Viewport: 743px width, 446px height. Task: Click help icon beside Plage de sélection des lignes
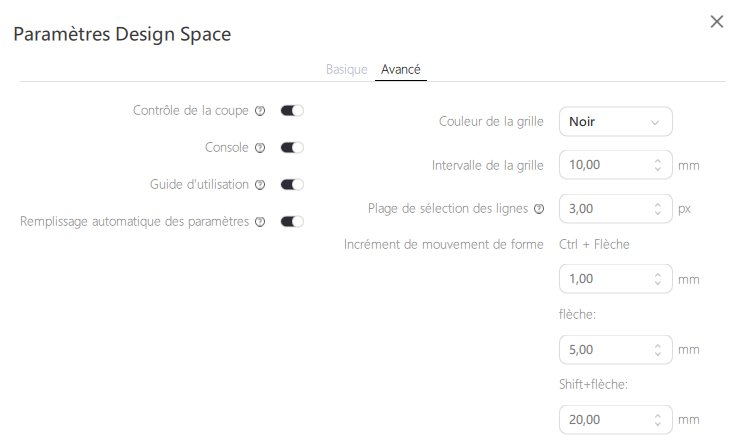[x=539, y=210]
